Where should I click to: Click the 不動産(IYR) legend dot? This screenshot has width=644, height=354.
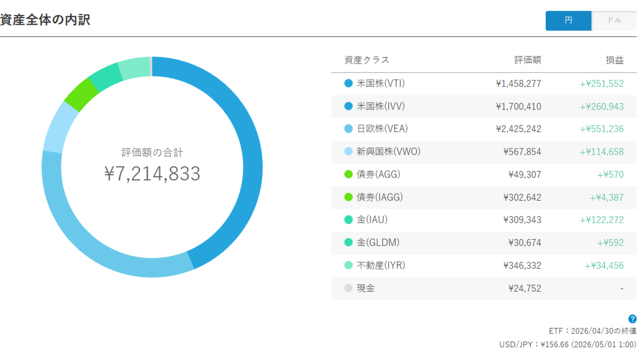coord(348,265)
